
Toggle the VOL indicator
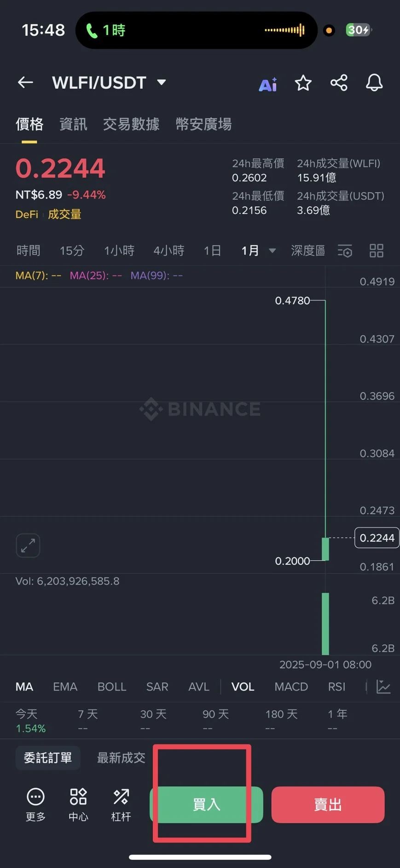coord(243,687)
